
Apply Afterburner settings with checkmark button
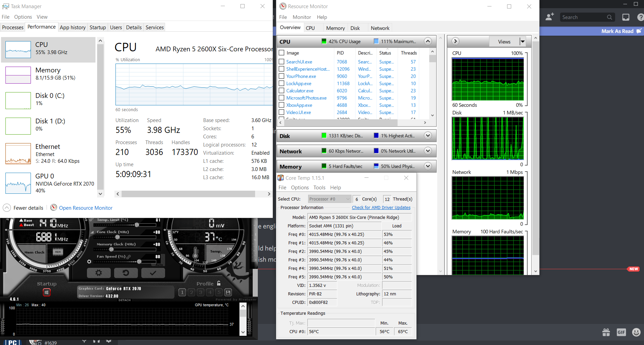coord(153,273)
